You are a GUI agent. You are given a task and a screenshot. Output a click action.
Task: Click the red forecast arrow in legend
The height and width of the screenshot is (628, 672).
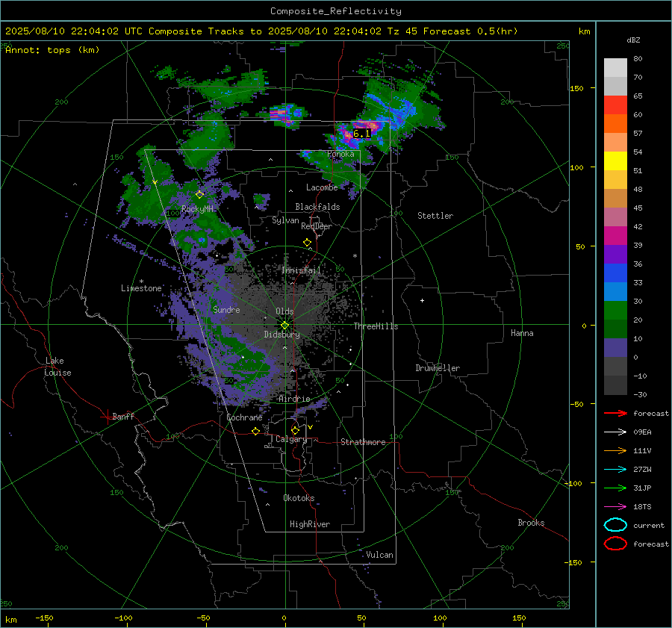615,413
